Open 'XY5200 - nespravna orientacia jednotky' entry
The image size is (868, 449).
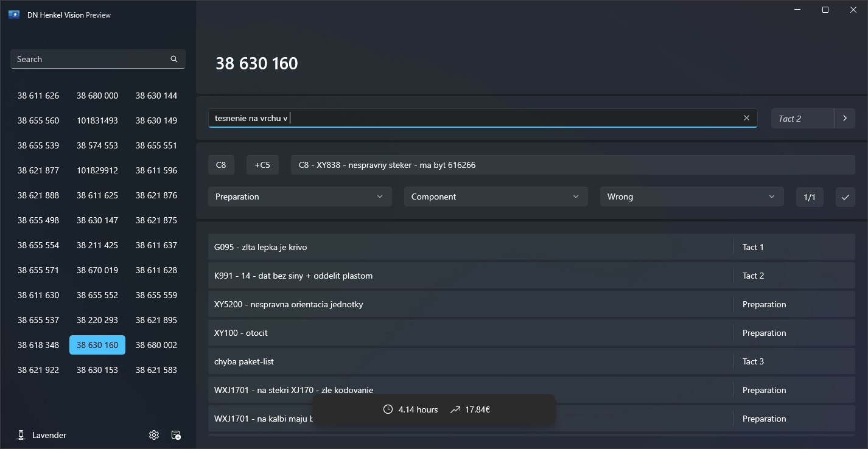click(469, 304)
